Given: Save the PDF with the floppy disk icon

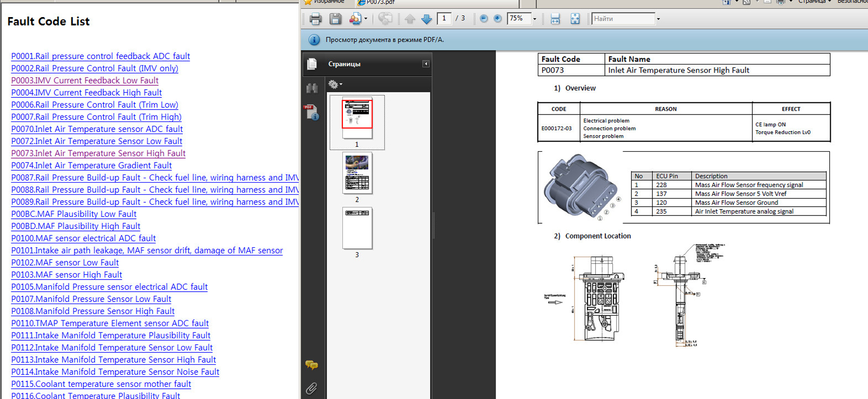Looking at the screenshot, I should (x=336, y=19).
